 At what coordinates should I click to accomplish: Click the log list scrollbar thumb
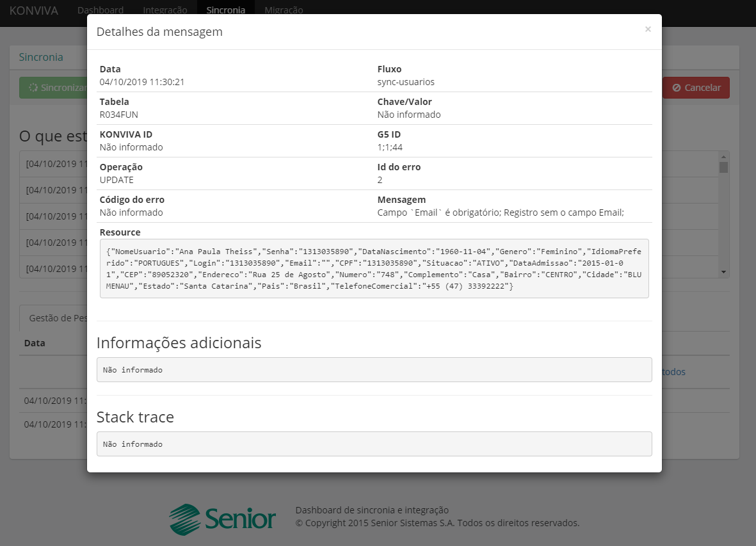pyautogui.click(x=724, y=168)
